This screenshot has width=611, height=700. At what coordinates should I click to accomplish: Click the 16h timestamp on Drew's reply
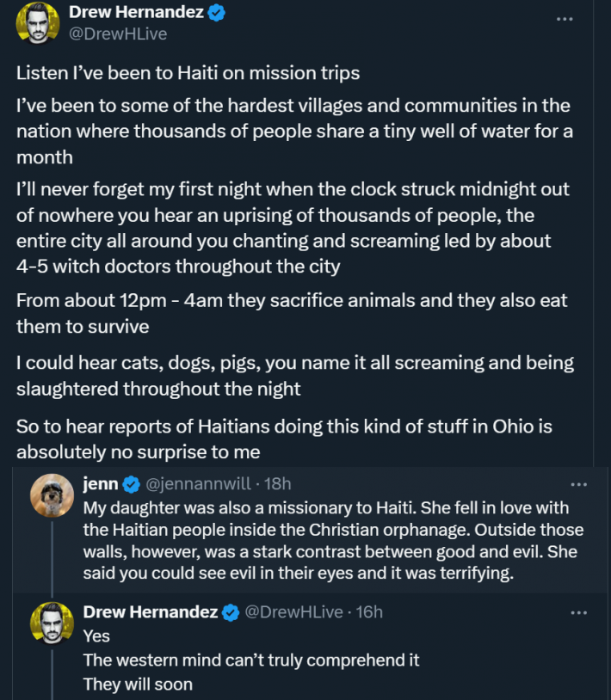coord(367,612)
